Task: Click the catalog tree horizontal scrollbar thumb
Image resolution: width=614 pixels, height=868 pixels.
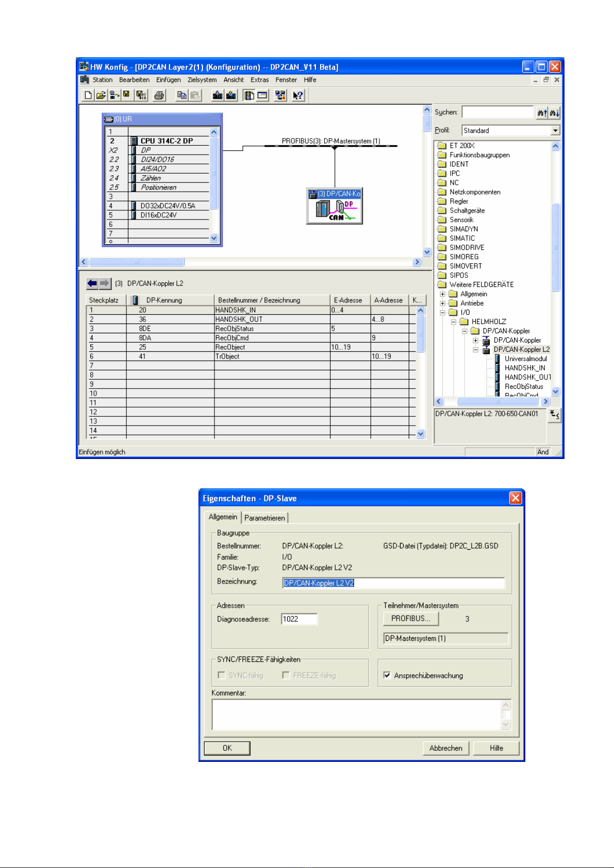Action: (497, 401)
